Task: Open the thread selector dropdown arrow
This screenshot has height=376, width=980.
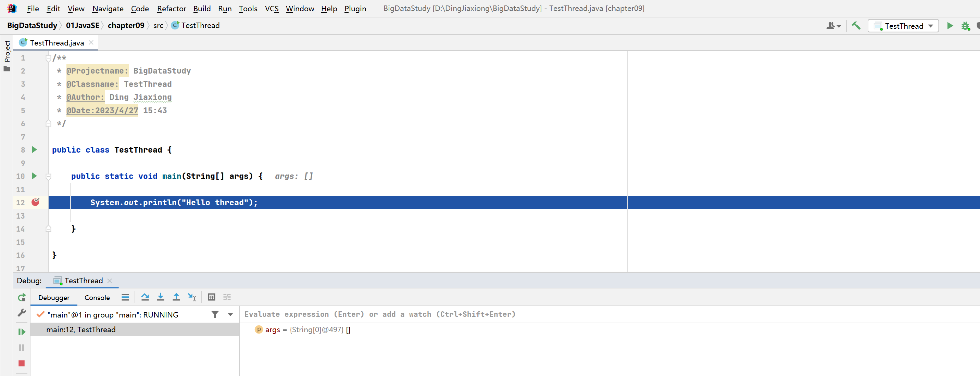Action: tap(230, 314)
